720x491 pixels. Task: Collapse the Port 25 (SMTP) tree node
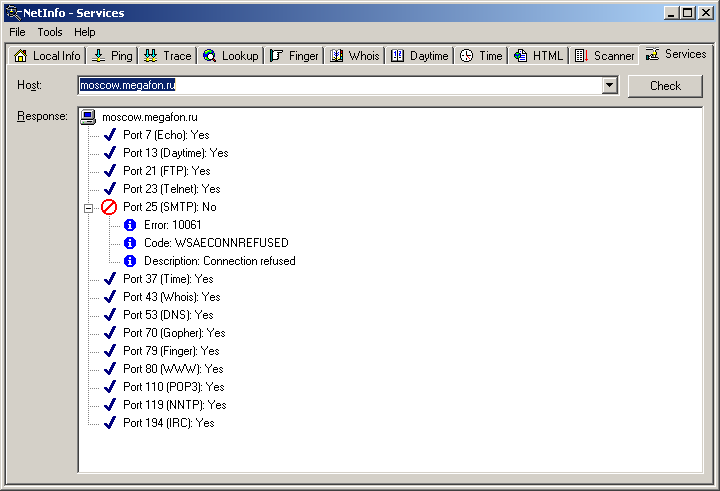tap(89, 208)
